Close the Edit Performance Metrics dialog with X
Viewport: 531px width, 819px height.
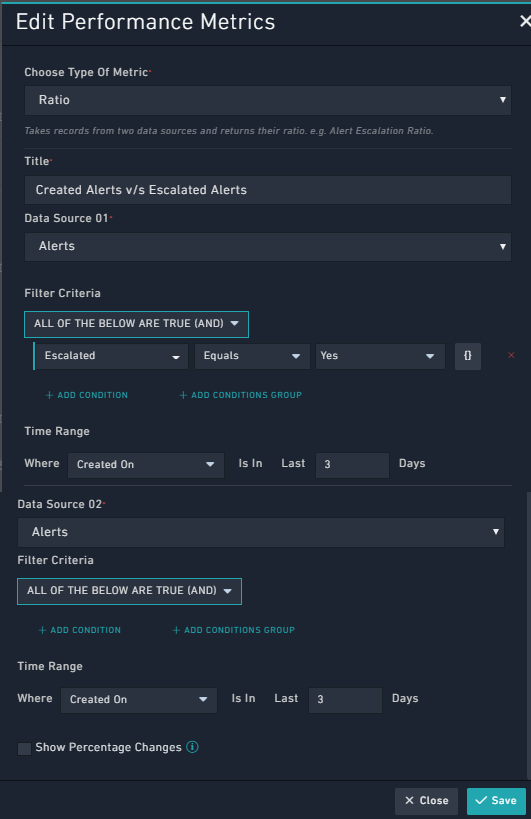(525, 21)
